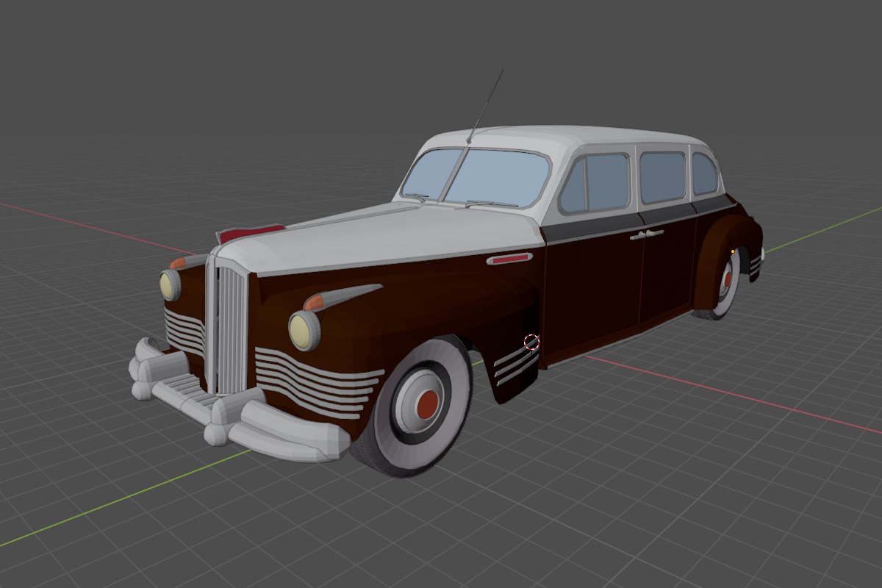Click the front side door window
882x588 pixels.
(x=597, y=183)
